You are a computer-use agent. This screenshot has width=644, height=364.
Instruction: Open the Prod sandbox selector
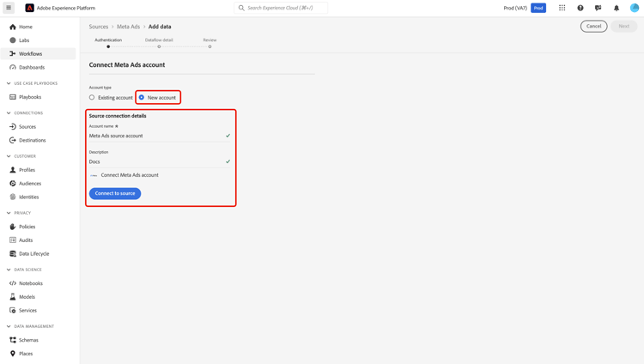538,8
